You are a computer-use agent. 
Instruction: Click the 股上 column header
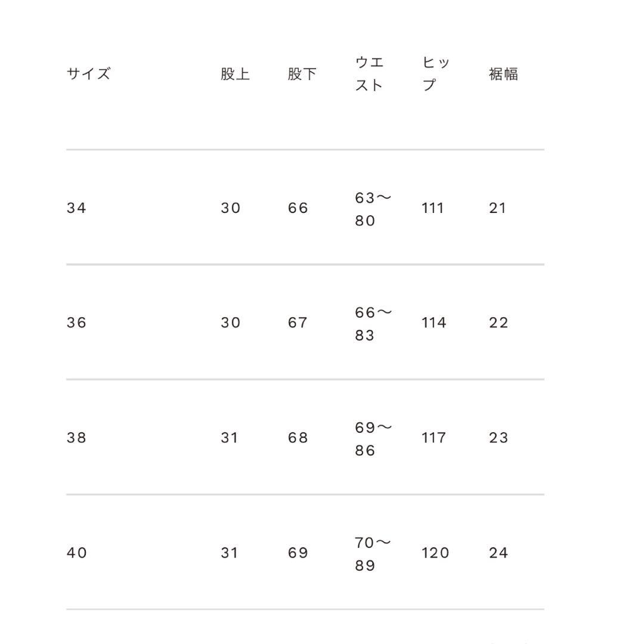[235, 74]
